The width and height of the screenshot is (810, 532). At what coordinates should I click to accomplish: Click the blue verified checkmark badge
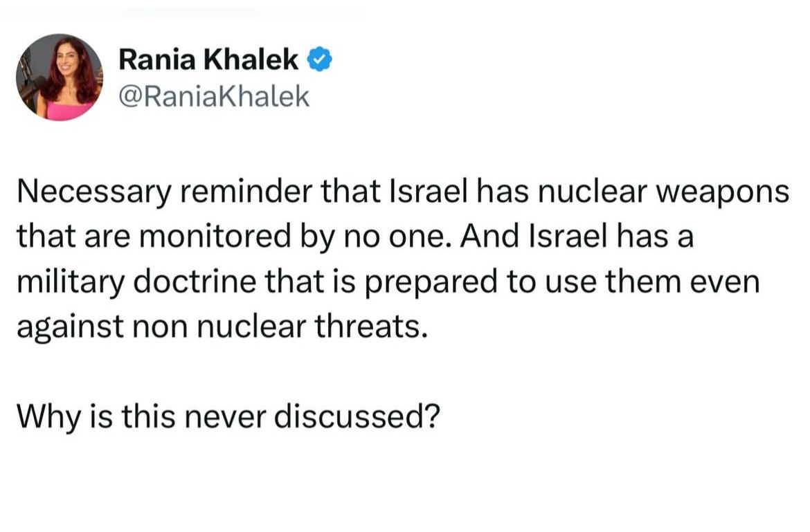(x=320, y=59)
